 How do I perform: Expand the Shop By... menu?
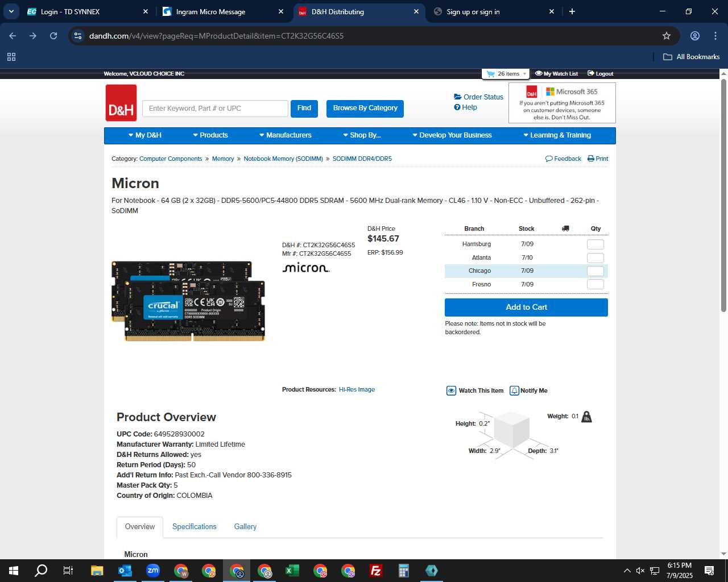(361, 135)
